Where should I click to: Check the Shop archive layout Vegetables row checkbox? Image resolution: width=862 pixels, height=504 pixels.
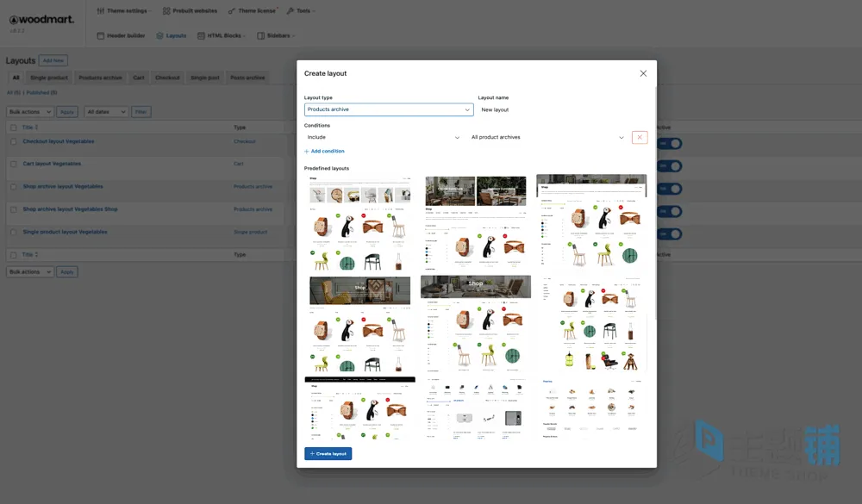(x=14, y=187)
